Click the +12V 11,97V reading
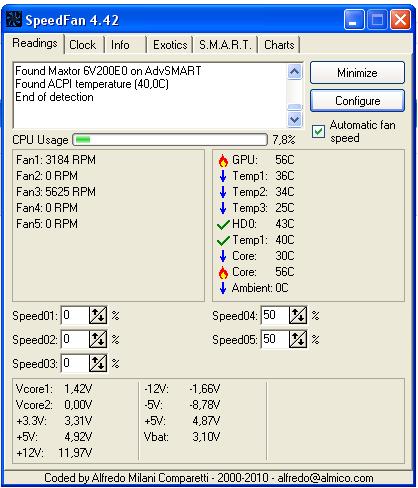418x488 pixels. coord(54,453)
